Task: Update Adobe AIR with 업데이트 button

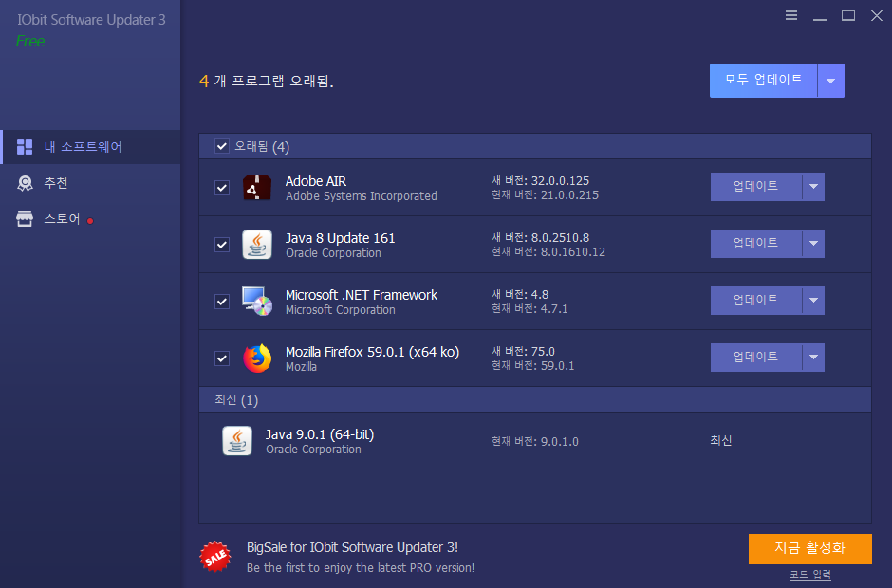Action: pos(756,187)
